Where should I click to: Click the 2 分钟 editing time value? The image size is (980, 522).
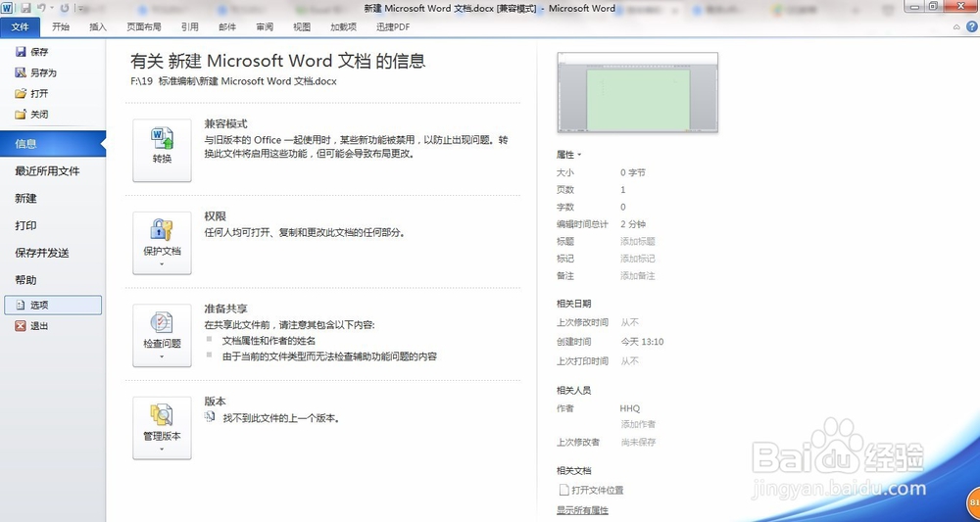pos(633,224)
